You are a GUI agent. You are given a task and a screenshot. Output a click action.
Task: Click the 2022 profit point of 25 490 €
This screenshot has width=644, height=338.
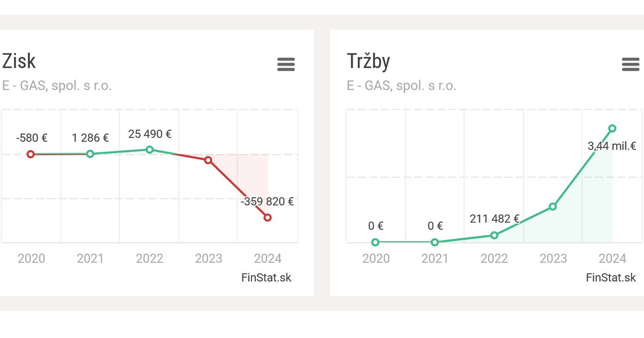click(x=149, y=150)
